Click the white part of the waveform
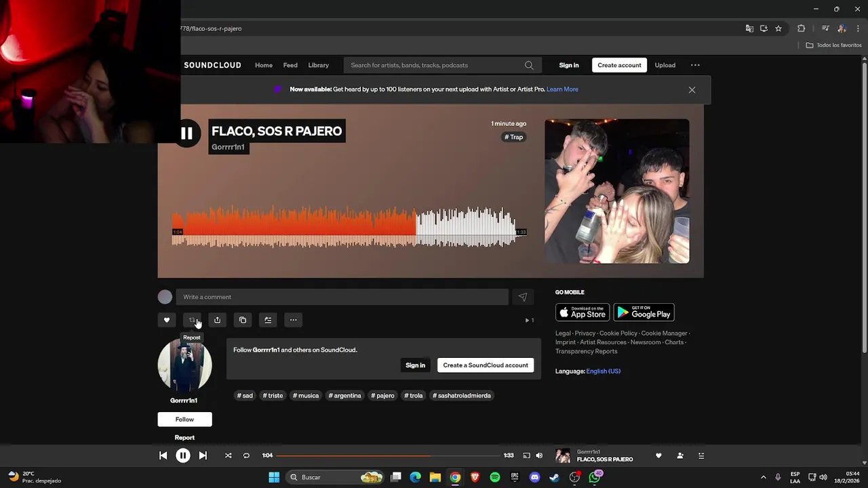868x488 pixels. pos(466,228)
